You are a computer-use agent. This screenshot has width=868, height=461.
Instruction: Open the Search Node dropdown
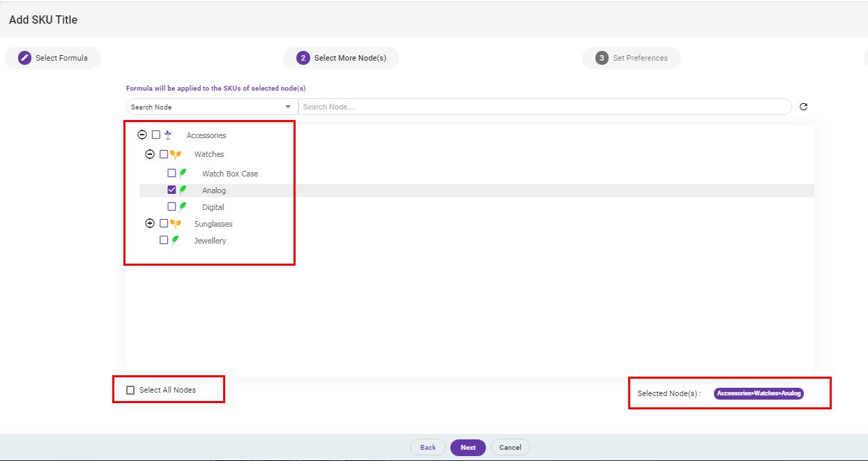(x=212, y=107)
